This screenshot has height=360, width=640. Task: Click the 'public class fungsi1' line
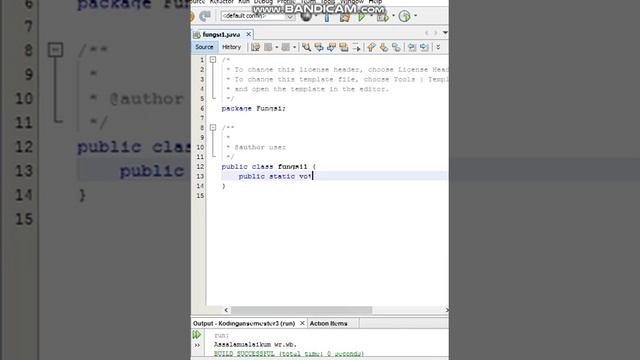269,167
